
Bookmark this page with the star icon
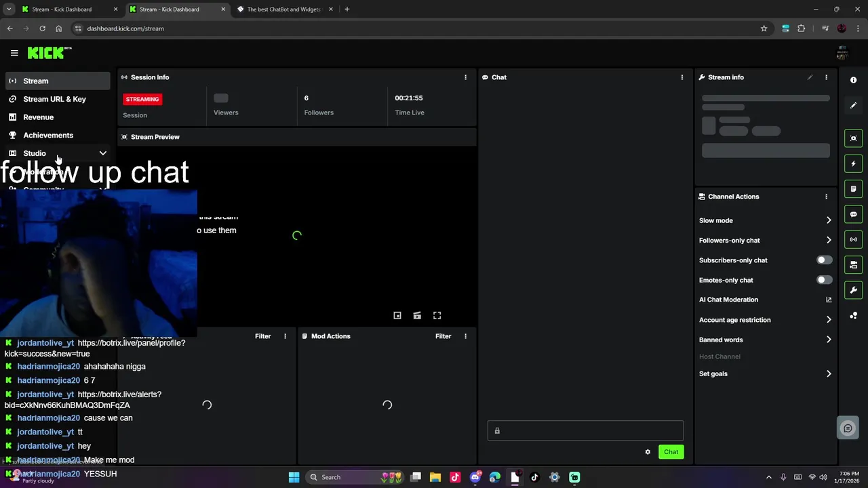(764, 28)
